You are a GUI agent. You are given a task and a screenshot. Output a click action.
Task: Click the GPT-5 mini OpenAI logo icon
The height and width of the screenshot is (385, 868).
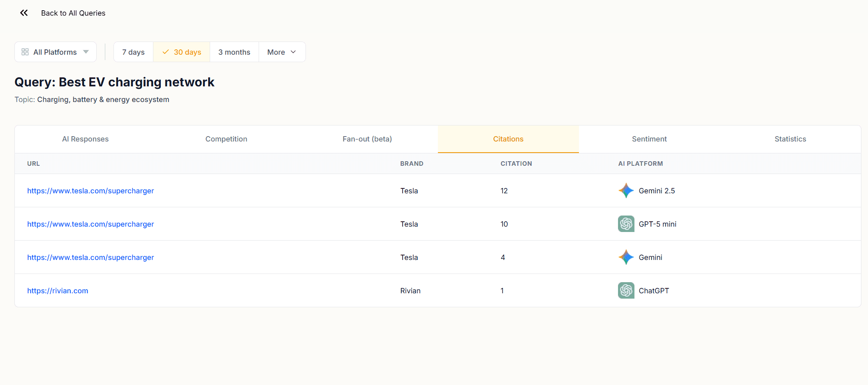pos(626,224)
